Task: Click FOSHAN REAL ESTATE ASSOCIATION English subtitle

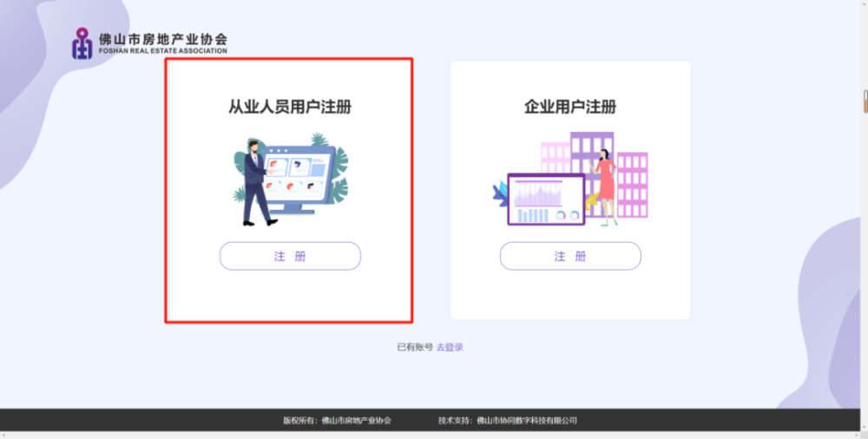Action: (163, 51)
